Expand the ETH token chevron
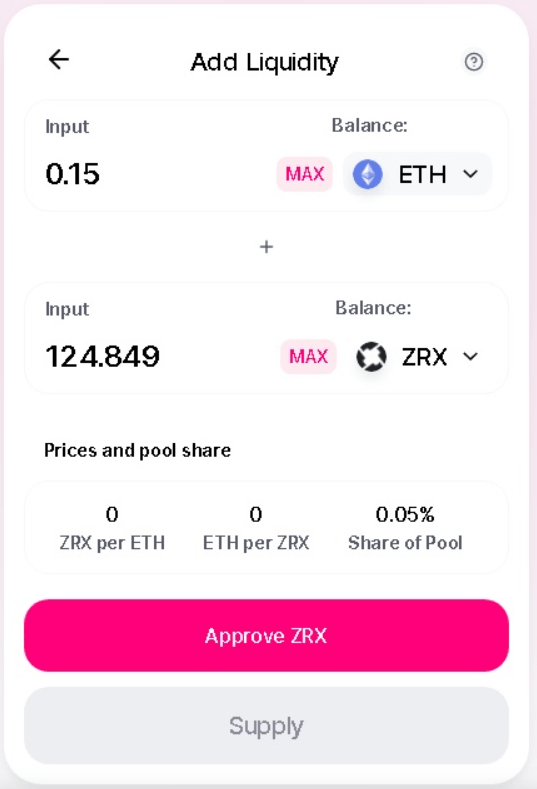Image resolution: width=537 pixels, height=789 pixels. click(471, 174)
